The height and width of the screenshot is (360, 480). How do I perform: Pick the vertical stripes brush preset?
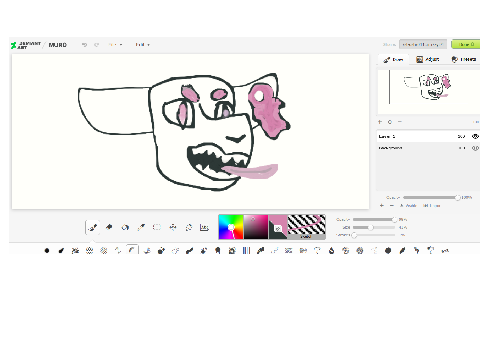246,250
